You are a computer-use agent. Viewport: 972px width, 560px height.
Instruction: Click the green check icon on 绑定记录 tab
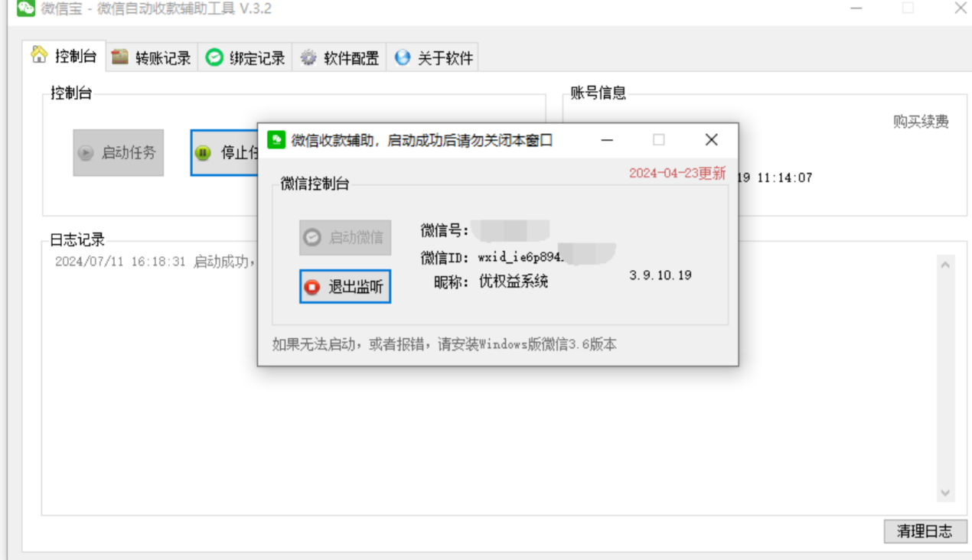214,57
